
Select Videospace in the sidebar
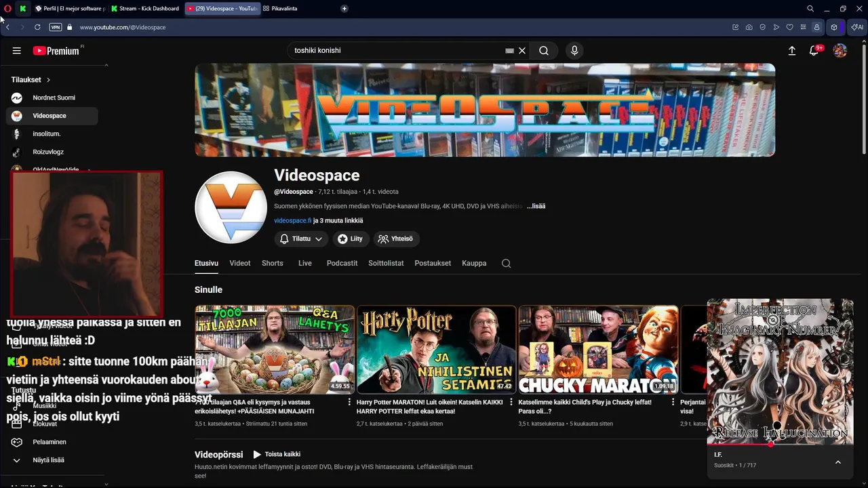point(52,116)
